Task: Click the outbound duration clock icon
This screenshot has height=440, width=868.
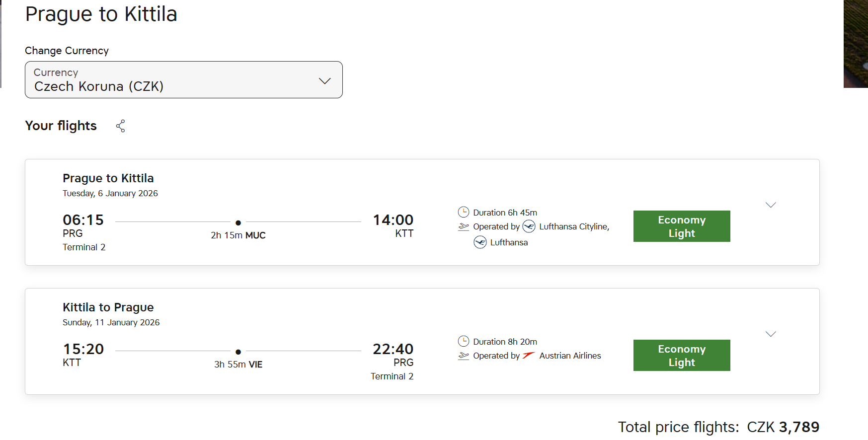Action: click(463, 213)
